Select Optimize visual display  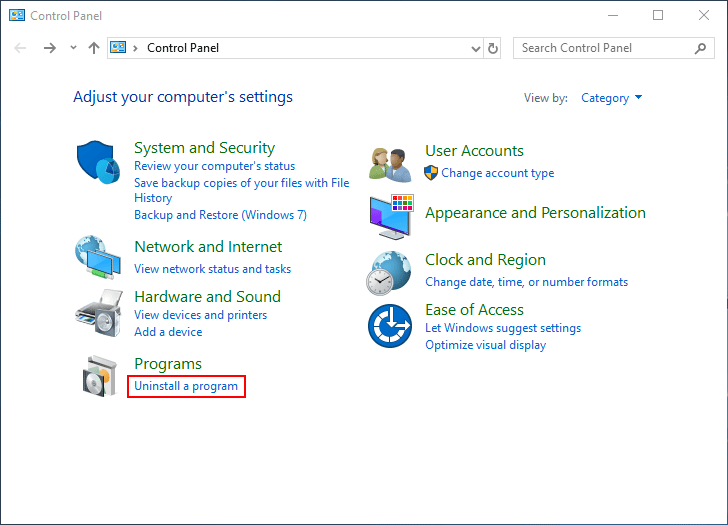coord(486,345)
